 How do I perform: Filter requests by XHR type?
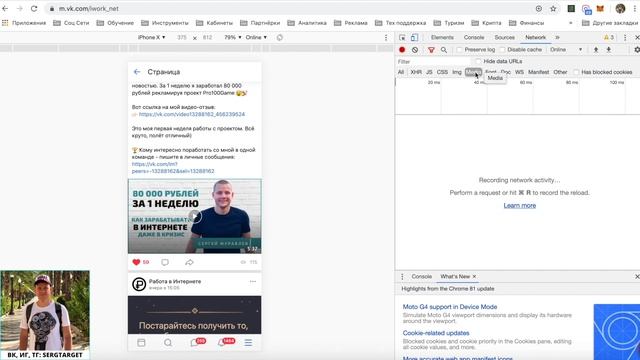pos(416,72)
